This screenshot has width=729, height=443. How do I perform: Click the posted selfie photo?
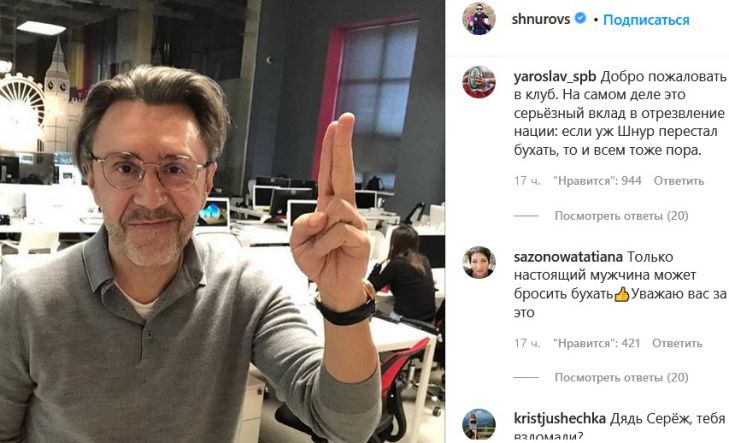click(222, 221)
